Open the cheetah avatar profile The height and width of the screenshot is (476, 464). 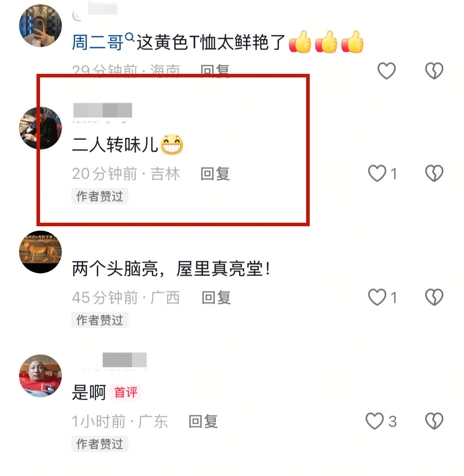pyautogui.click(x=40, y=252)
